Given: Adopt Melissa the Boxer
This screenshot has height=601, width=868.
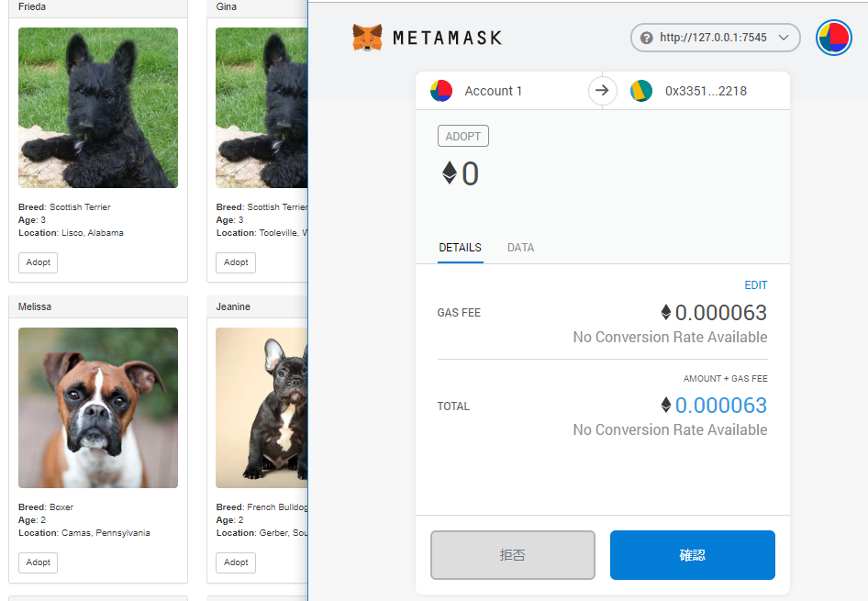Looking at the screenshot, I should (x=39, y=562).
